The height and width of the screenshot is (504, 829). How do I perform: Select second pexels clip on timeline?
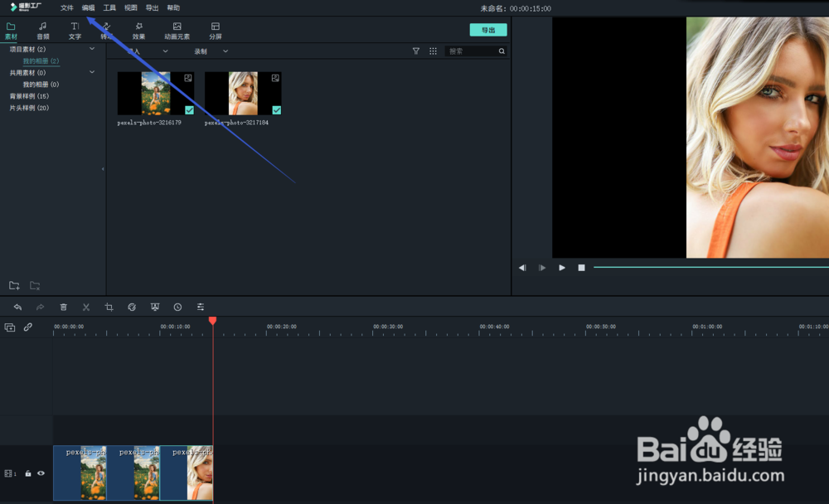tap(133, 472)
